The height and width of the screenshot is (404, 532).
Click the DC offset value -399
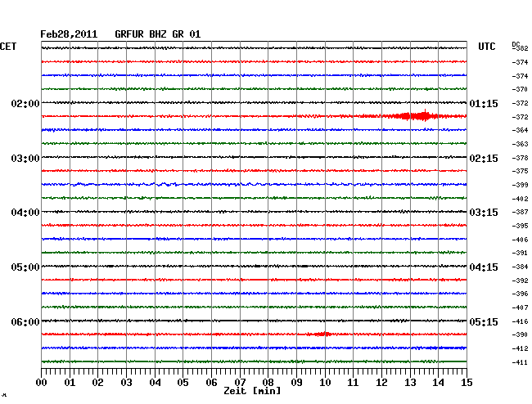[520, 185]
